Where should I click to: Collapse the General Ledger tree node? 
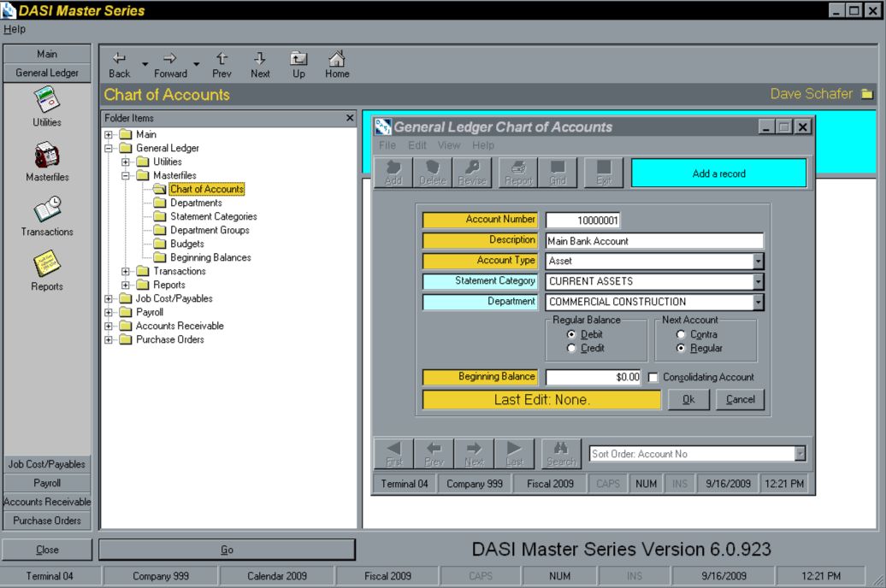[109, 148]
